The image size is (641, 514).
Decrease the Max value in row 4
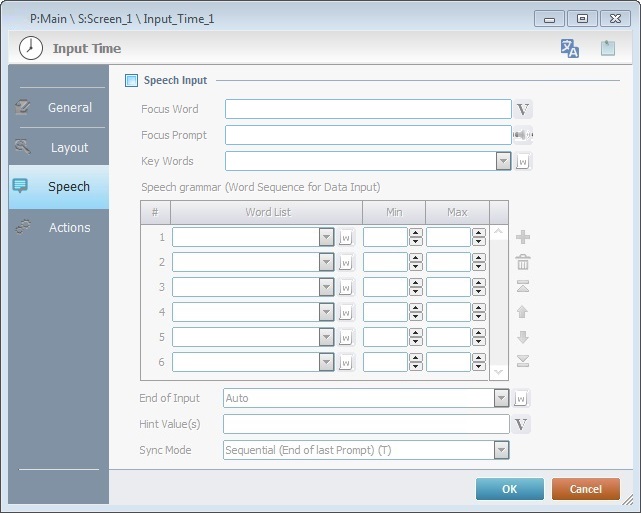tap(479, 316)
